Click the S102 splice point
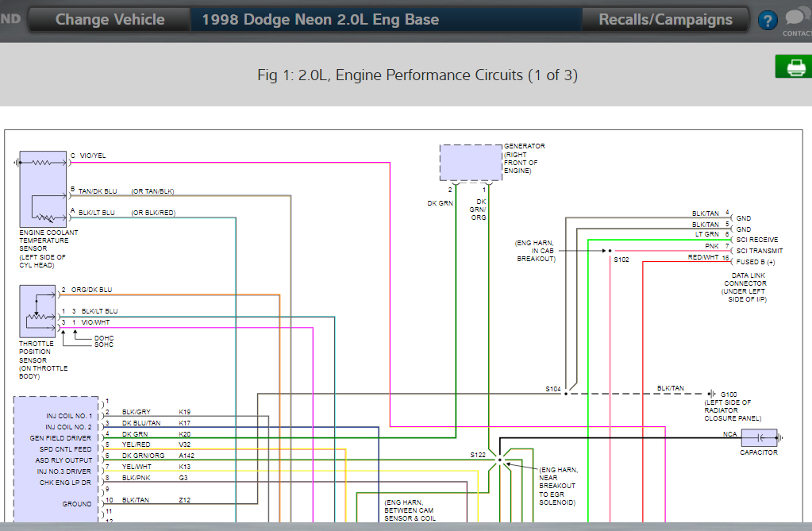812x531 pixels. pos(610,250)
